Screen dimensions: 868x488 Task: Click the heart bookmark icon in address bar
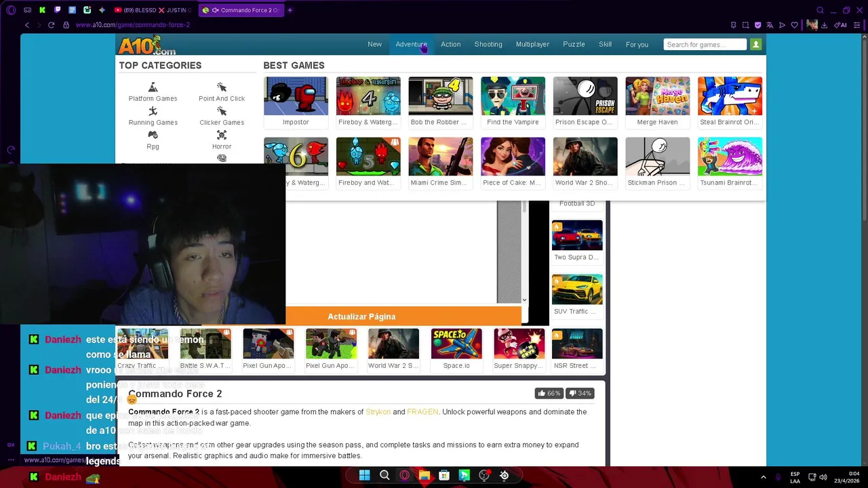coord(794,25)
